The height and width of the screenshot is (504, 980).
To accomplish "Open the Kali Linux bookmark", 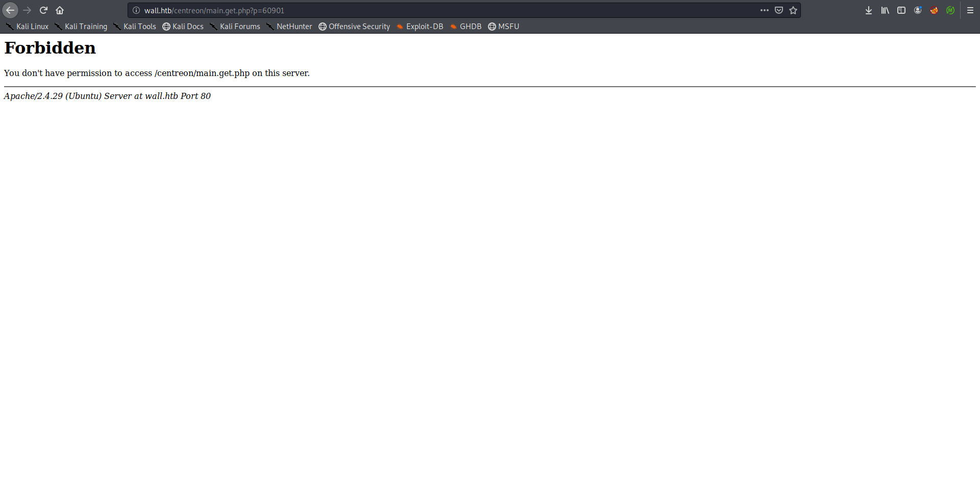I will coord(27,27).
